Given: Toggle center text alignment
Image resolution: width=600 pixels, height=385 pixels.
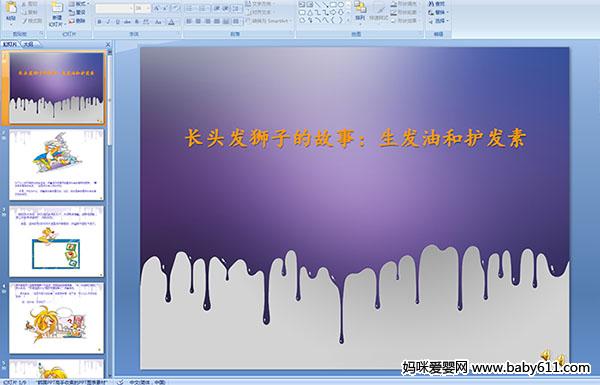Looking at the screenshot, I should click(x=198, y=21).
